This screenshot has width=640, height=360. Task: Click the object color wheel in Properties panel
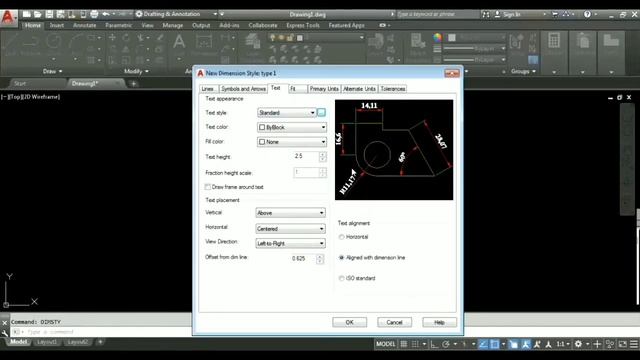[438, 38]
